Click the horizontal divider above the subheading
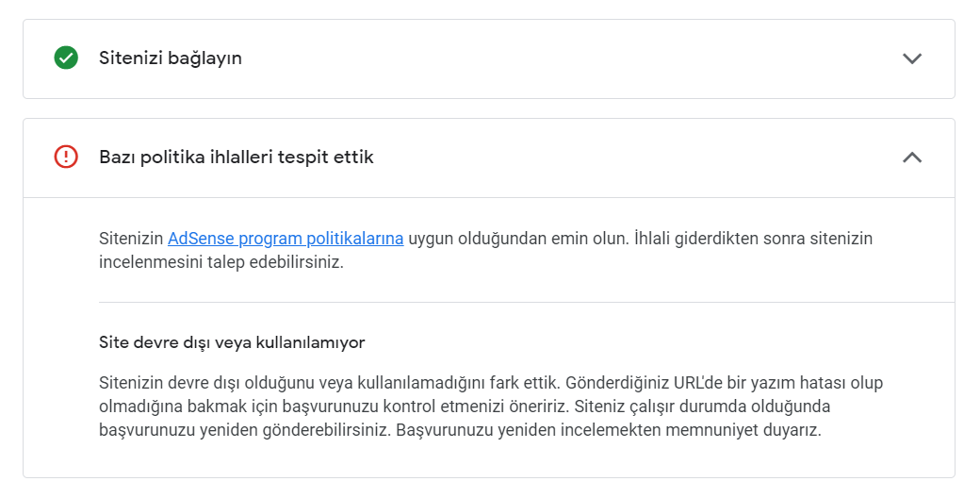The image size is (980, 498). click(526, 302)
